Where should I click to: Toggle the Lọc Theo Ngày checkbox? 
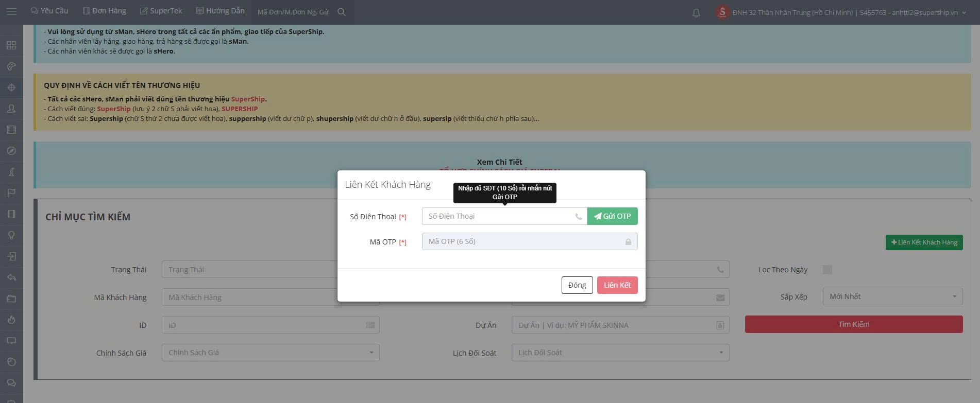click(827, 270)
